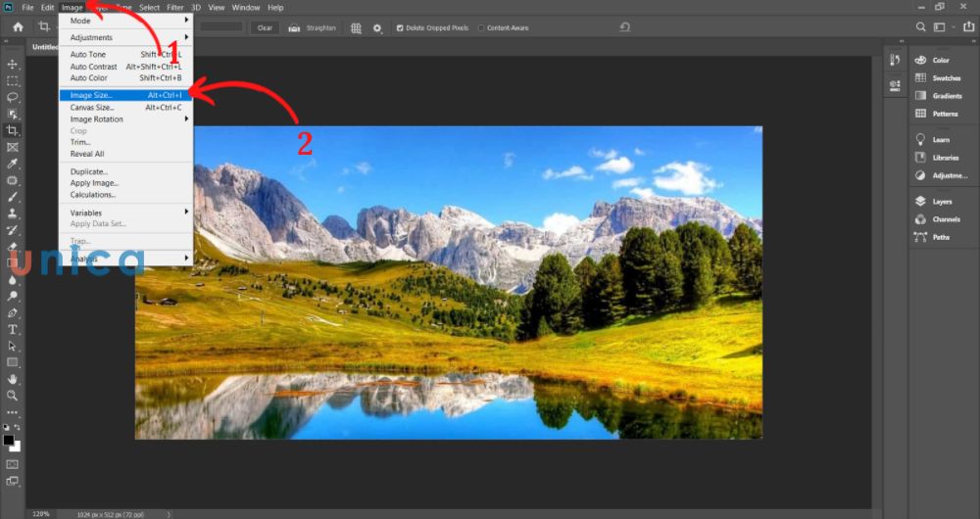Select the Dodge tool

click(x=13, y=296)
